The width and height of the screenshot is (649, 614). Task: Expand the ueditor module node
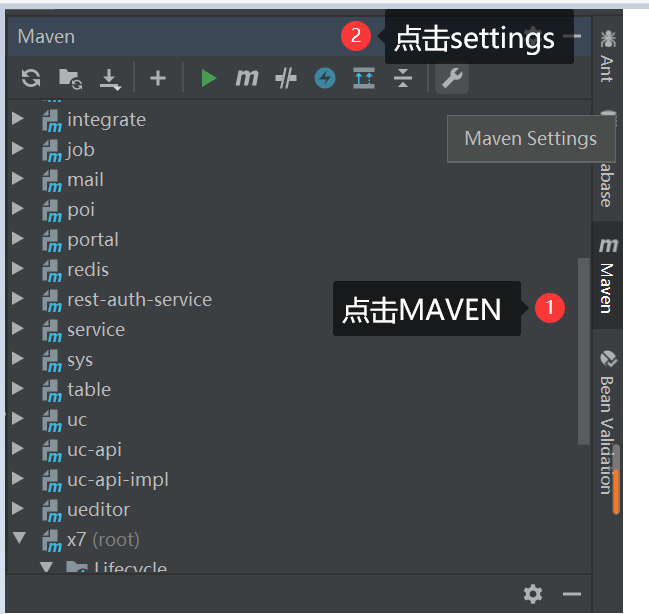pyautogui.click(x=18, y=508)
